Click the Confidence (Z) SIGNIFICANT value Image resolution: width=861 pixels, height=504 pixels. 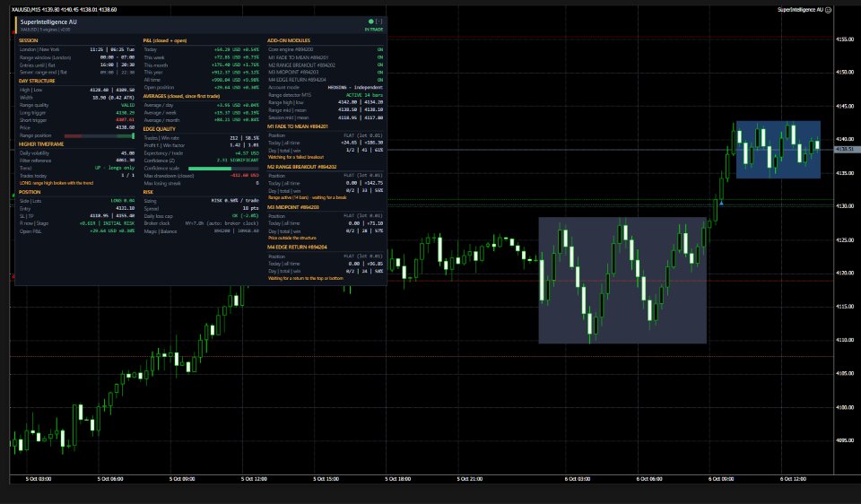(238, 161)
